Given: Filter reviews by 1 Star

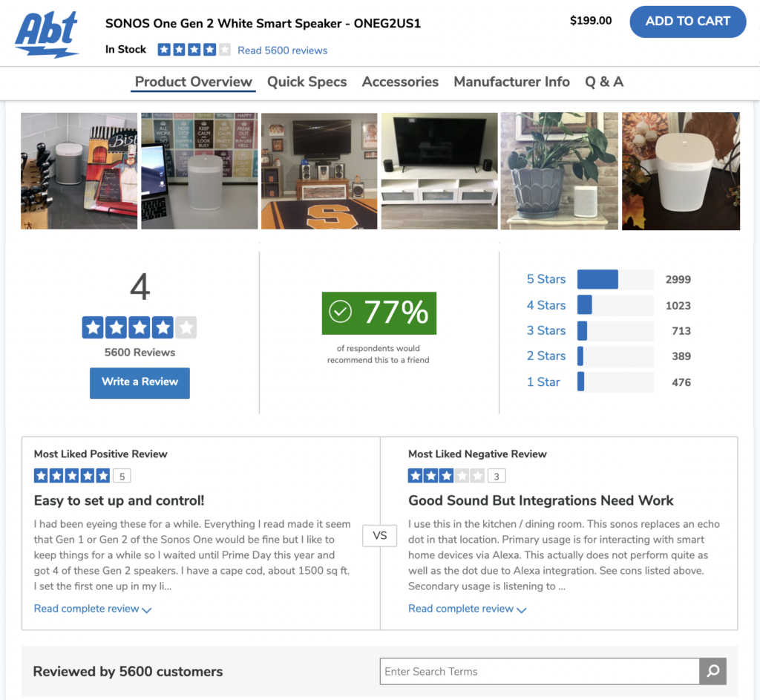Looking at the screenshot, I should [x=543, y=382].
